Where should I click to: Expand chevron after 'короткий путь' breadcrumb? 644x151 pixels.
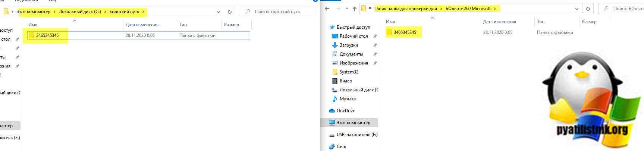(x=144, y=12)
